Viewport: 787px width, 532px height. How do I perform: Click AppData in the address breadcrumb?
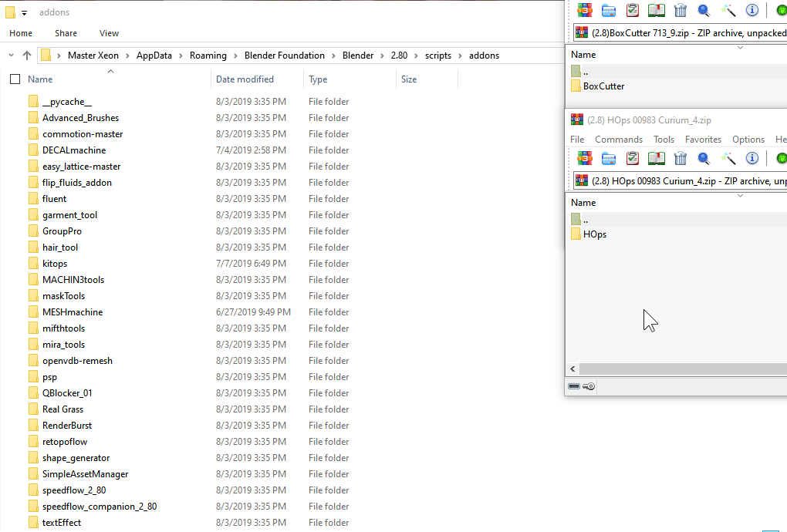point(154,56)
